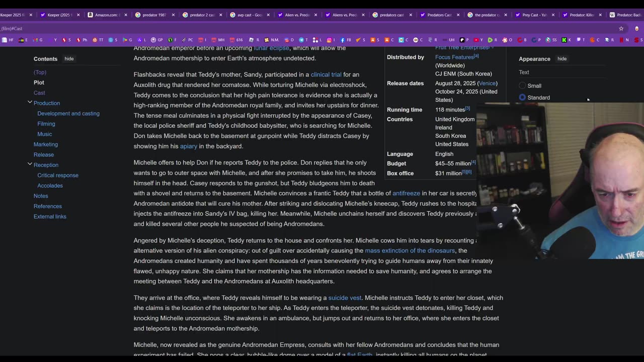Open Focus Features link in infobox
This screenshot has width=644, height=362.
(x=454, y=57)
